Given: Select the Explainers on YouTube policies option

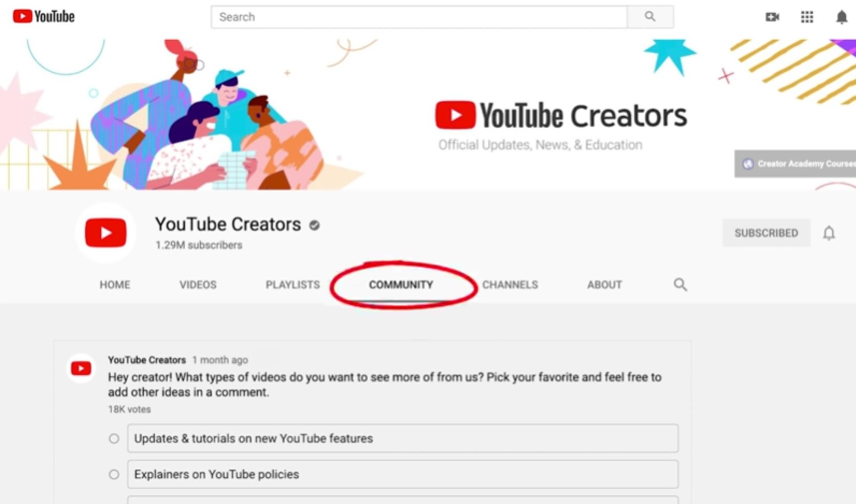Looking at the screenshot, I should [112, 474].
